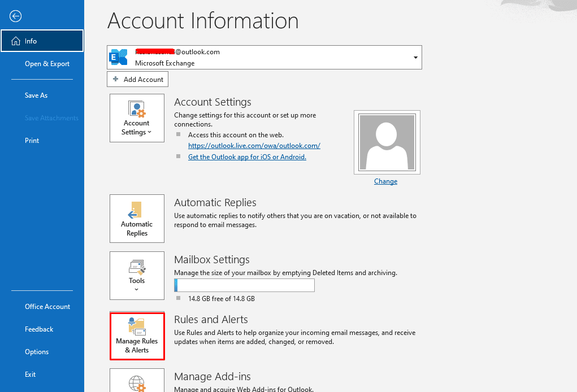Click the Change photo link
This screenshot has width=577, height=392.
[385, 181]
